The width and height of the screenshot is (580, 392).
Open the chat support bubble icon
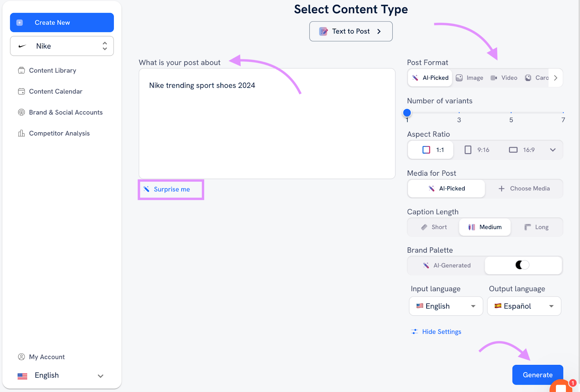(560, 387)
